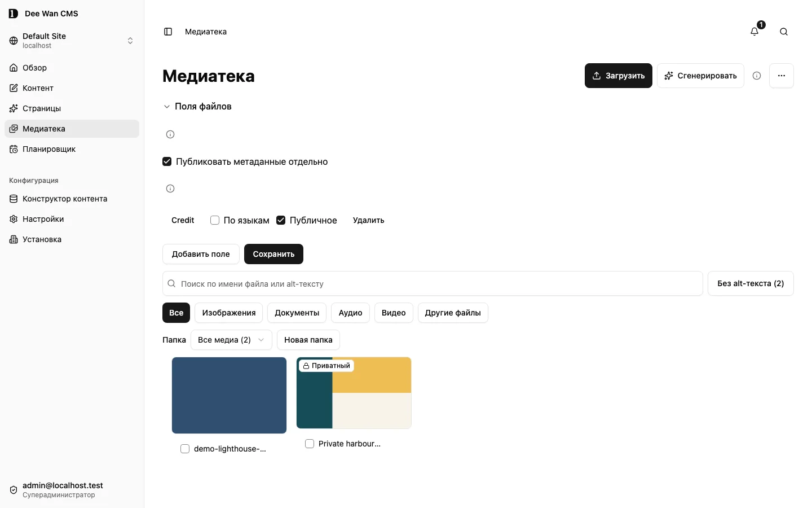Open demo-lighthouse blue image thumbnail
Viewport: 812px width, 508px height.
229,395
